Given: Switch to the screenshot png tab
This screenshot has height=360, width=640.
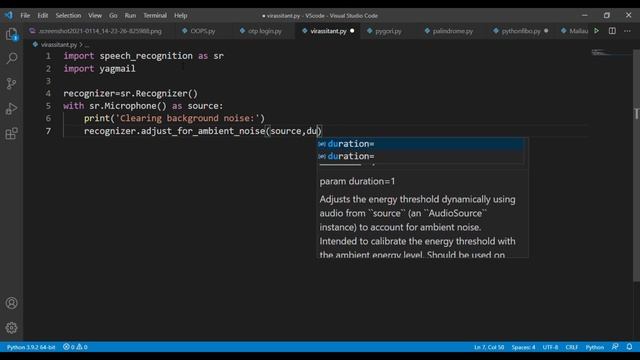Looking at the screenshot, I should click(x=96, y=31).
